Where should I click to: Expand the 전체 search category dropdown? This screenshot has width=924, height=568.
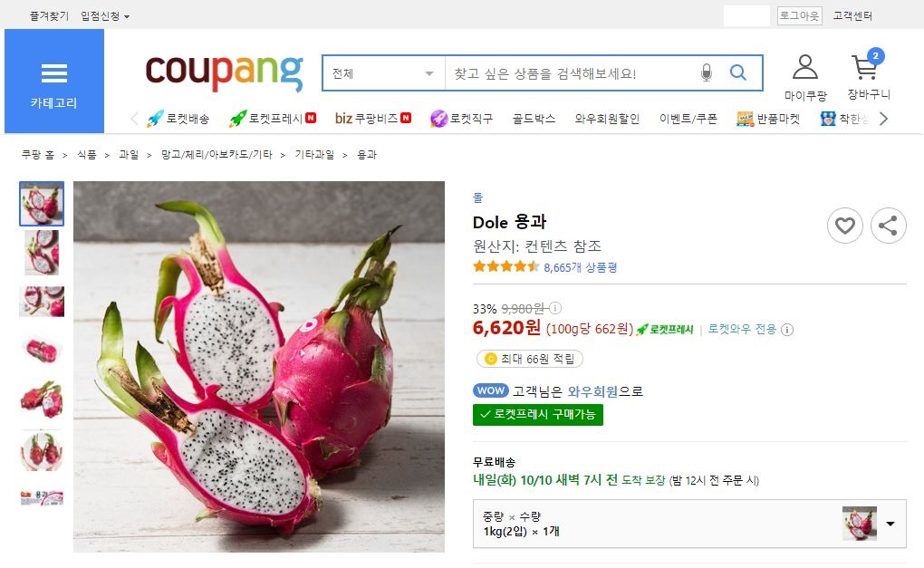(383, 73)
